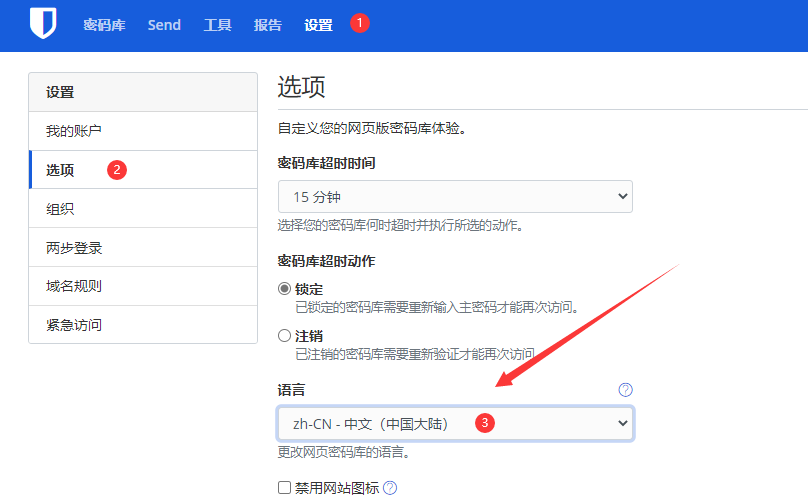Image resolution: width=808 pixels, height=495 pixels.
Task: Open the Send page from navbar
Action: pyautogui.click(x=164, y=25)
